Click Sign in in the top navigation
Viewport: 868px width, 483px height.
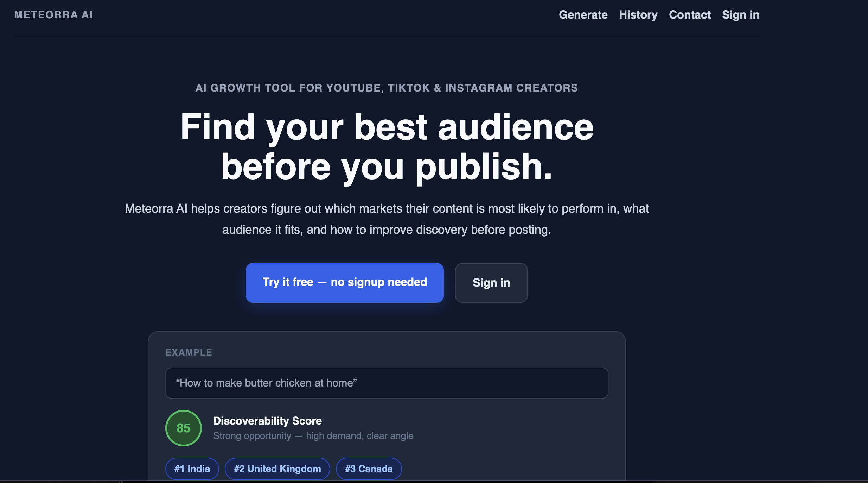(741, 15)
